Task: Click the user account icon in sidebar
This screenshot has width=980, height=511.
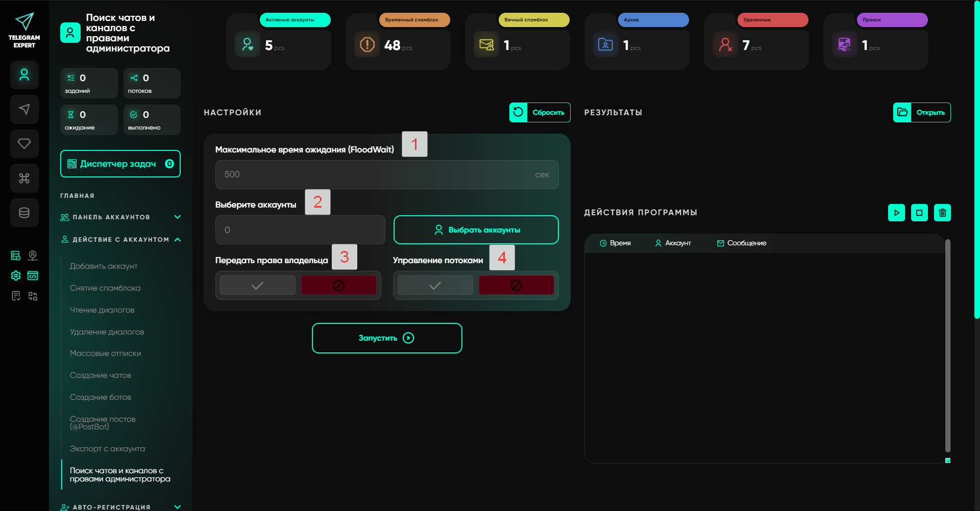Action: point(24,75)
